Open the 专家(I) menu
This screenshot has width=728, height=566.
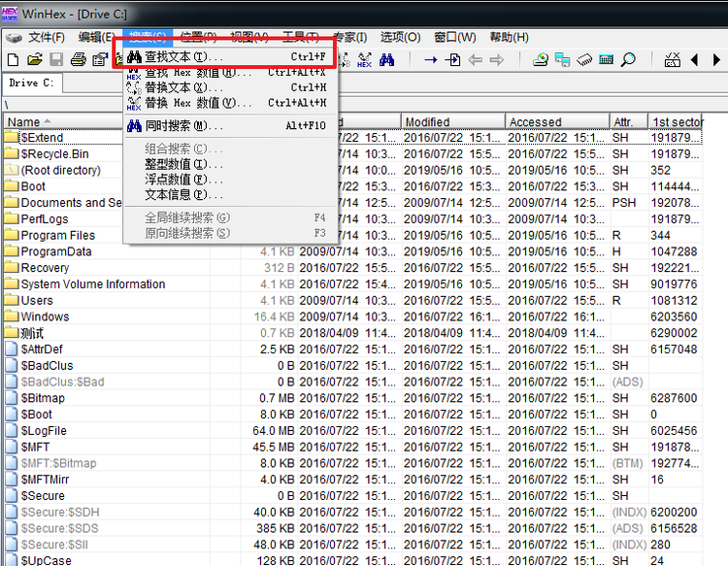(350, 37)
